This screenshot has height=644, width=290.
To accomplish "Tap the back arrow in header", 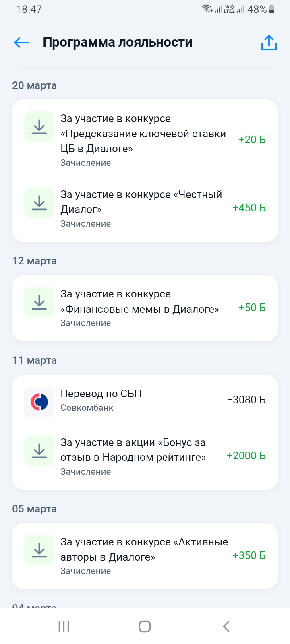I will (21, 42).
